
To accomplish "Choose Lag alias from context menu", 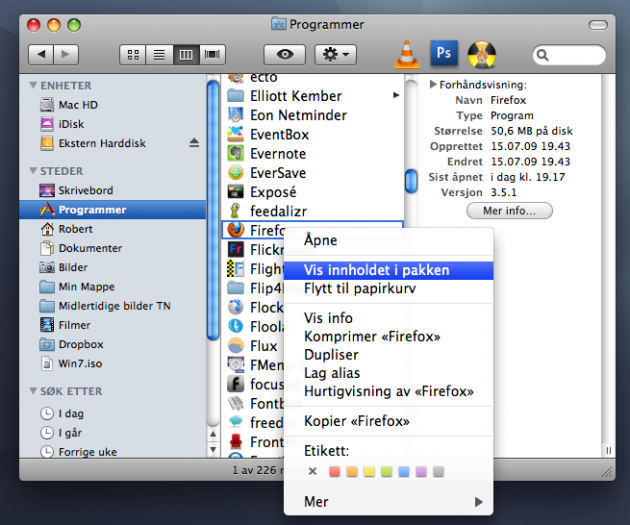I will pos(389,373).
